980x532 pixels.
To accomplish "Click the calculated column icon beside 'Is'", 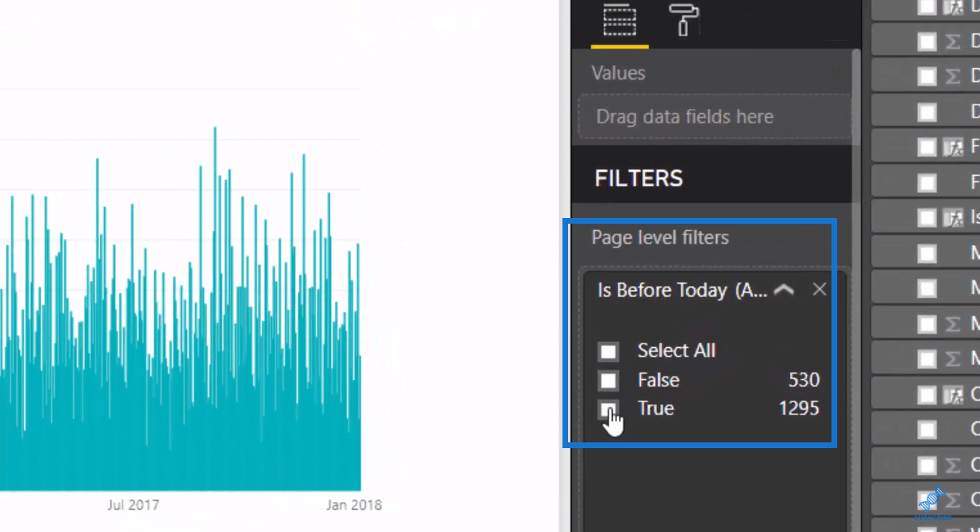I will click(953, 217).
